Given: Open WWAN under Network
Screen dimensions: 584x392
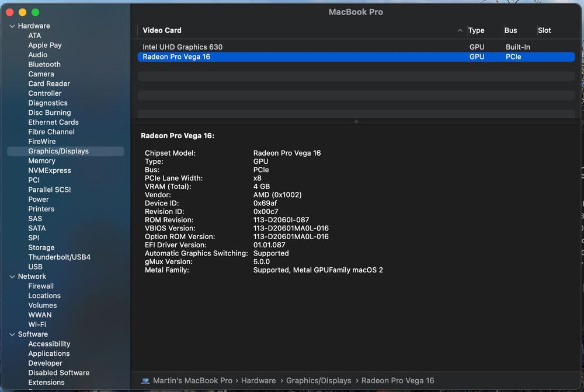Looking at the screenshot, I should pos(40,316).
